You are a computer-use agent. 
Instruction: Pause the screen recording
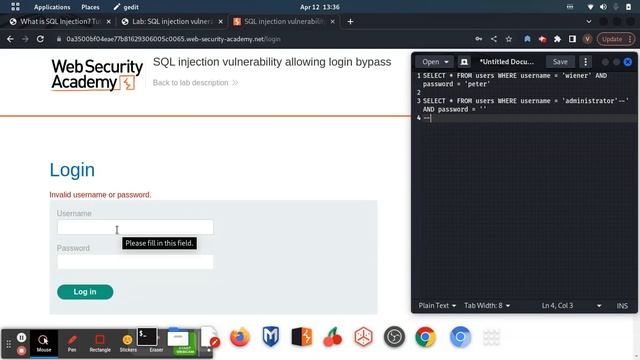[x=22, y=337]
